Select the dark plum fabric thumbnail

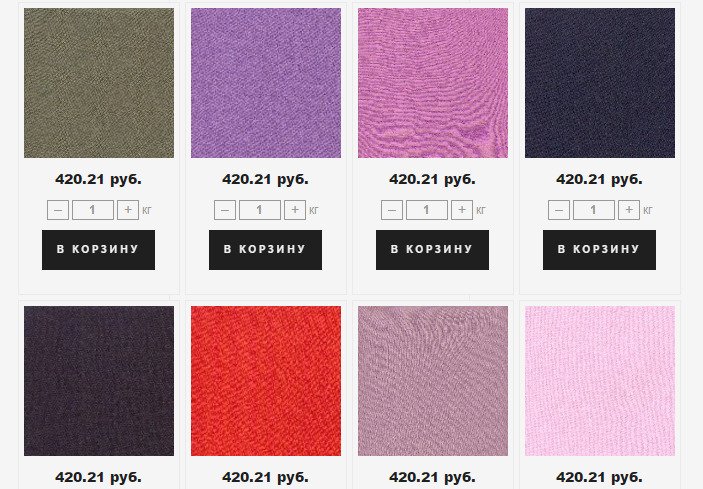[99, 381]
